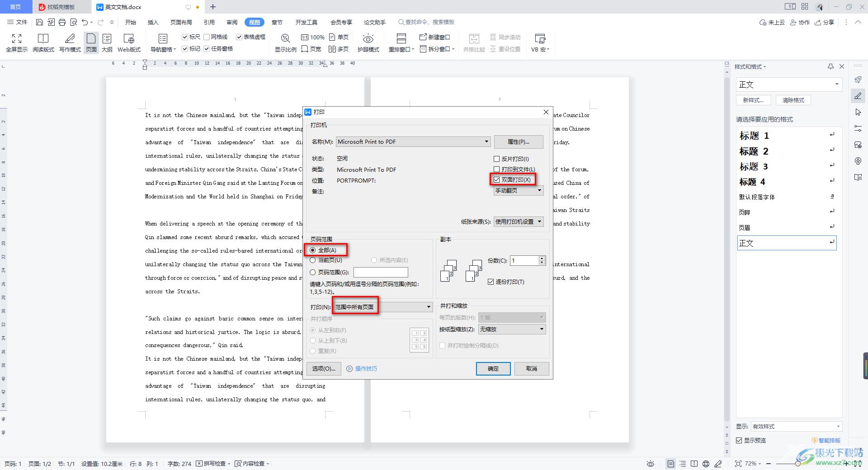
Task: Open the manual flip dropdown
Action: 519,191
